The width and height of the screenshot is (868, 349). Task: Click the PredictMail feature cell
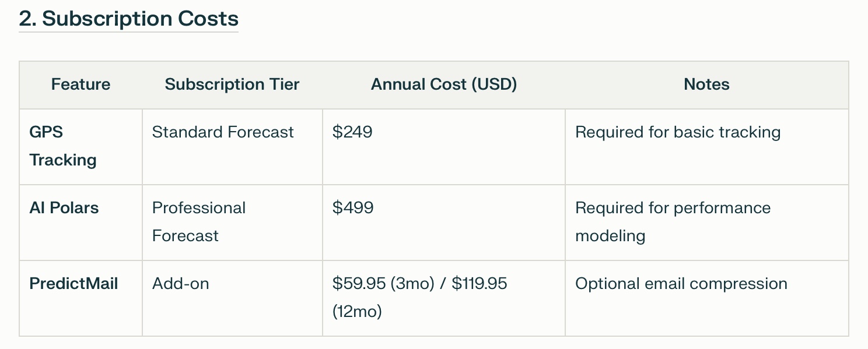[73, 284]
